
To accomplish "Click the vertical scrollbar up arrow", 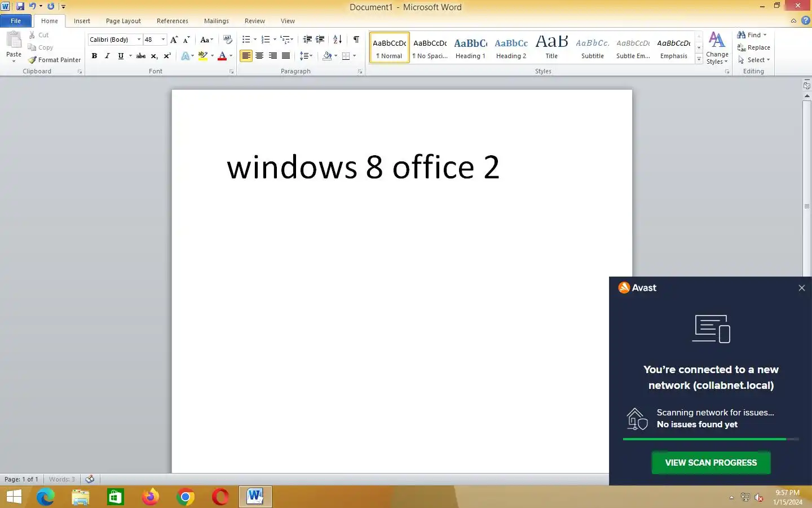I will point(807,96).
